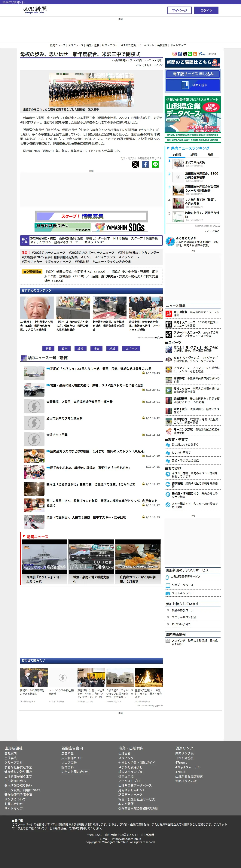This screenshot has height=868, width=241.
Task: Click the 山形新聞電子版サービス icon
Action: (x=168, y=577)
